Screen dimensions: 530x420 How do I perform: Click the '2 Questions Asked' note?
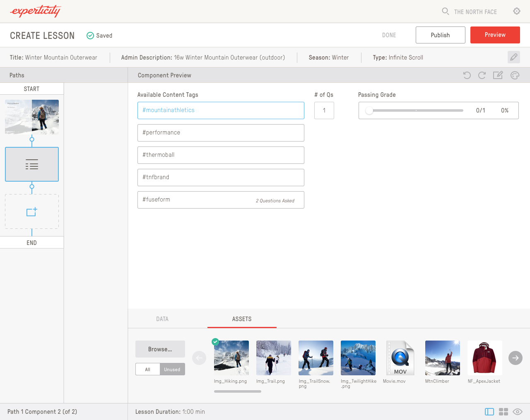(x=275, y=201)
